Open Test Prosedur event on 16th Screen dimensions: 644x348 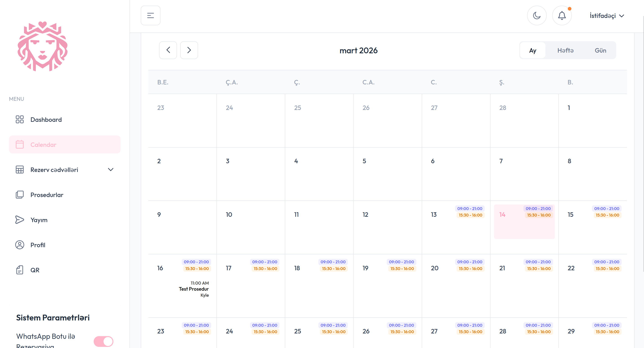pos(194,289)
